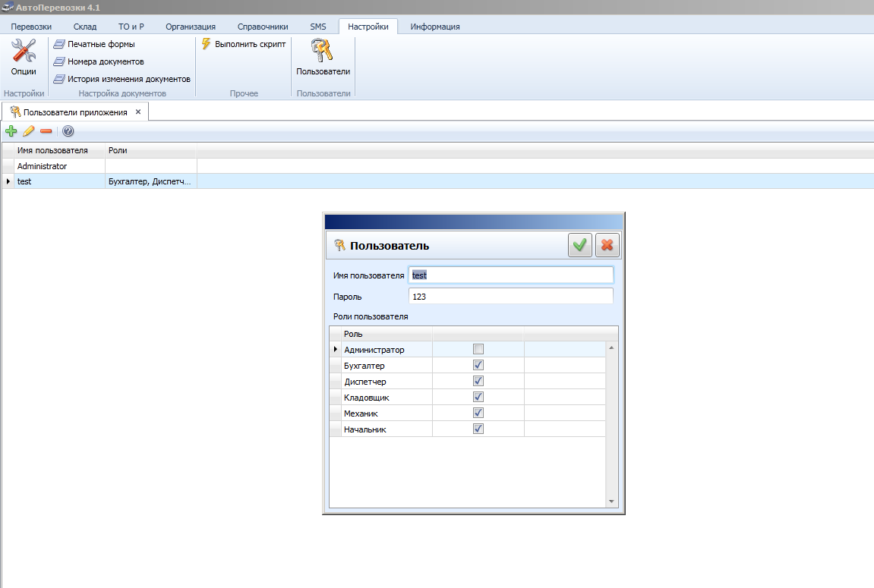Click the red minus delete user icon

46,131
